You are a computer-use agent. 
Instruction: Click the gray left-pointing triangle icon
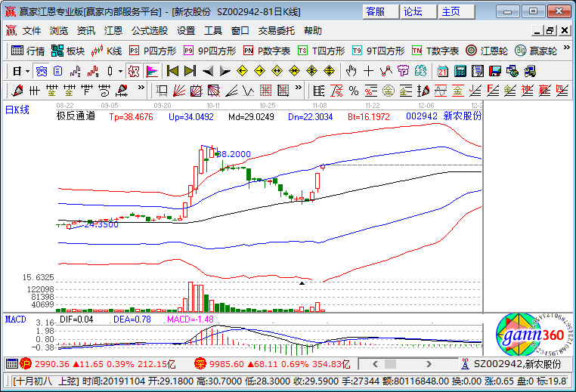point(208,71)
